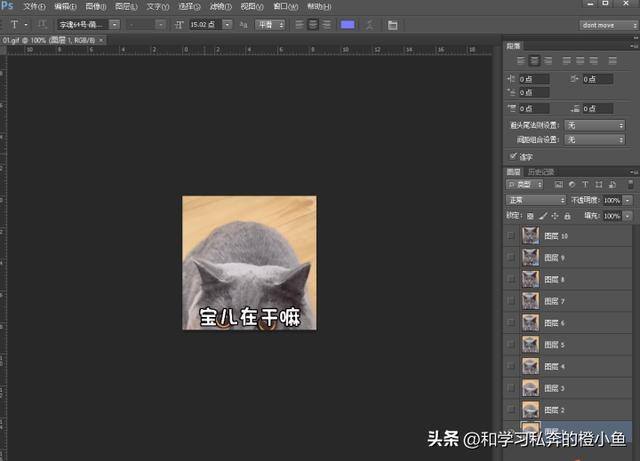Select the 图层 (Layers) panel tab
This screenshot has width=640, height=461.
(513, 172)
